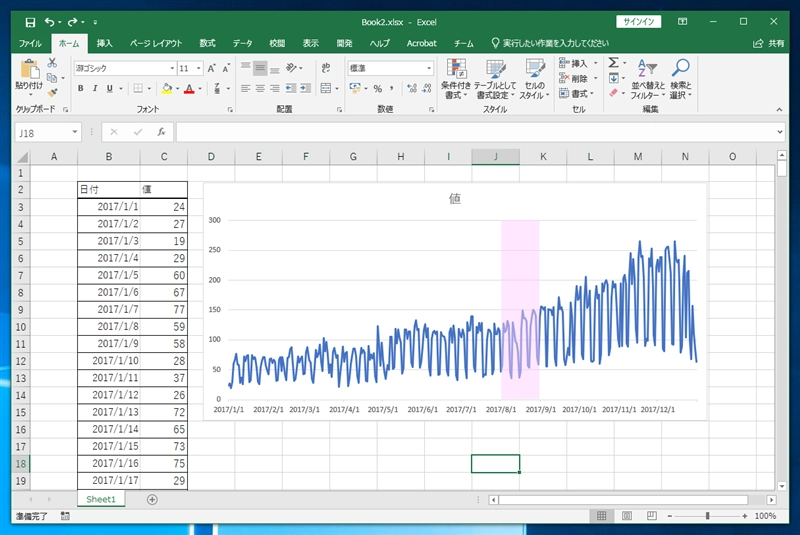The image size is (800, 535).
Task: Center text horizontally
Action: 260,88
